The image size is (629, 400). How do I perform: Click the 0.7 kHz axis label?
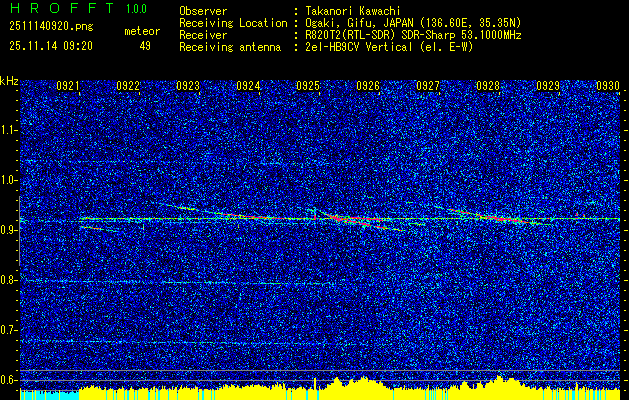(8, 330)
